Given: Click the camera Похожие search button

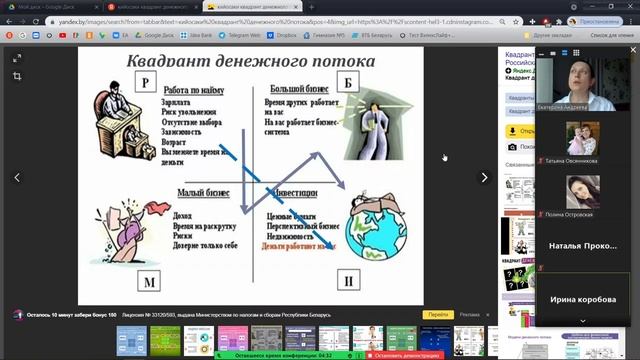Looking at the screenshot, I should click(x=521, y=147).
